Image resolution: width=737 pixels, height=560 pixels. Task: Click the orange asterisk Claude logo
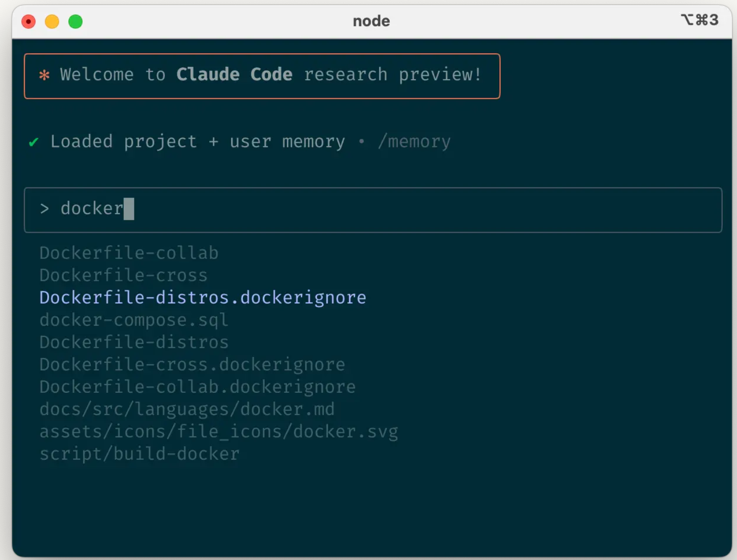[45, 76]
